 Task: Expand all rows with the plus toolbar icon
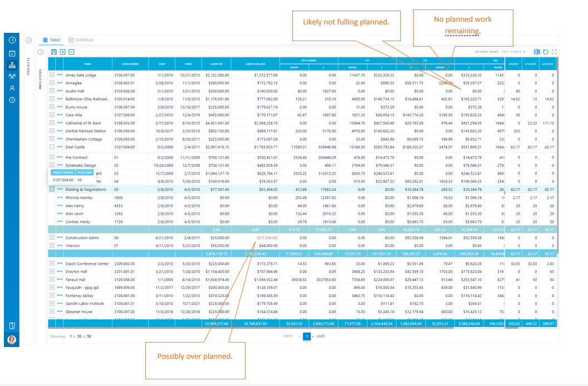(x=62, y=51)
